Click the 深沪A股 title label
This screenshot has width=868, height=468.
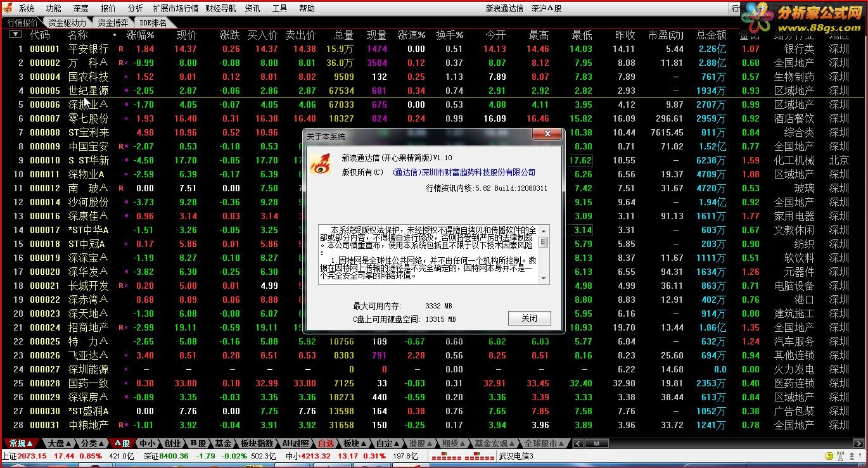(547, 9)
